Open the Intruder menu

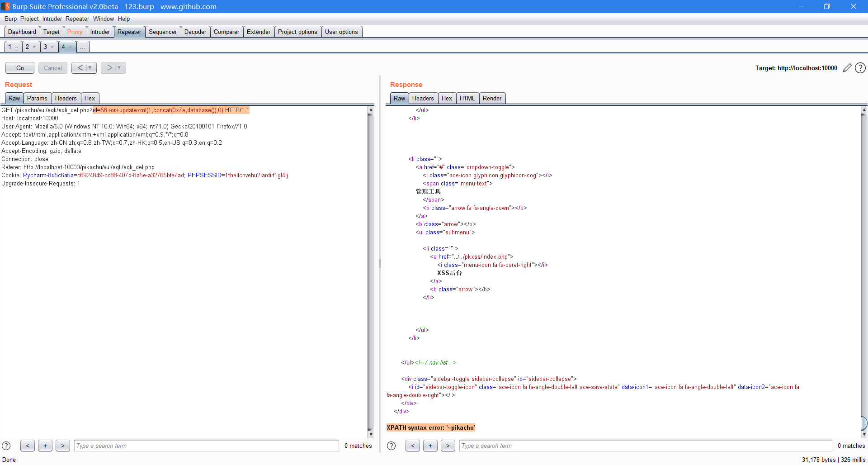point(52,19)
